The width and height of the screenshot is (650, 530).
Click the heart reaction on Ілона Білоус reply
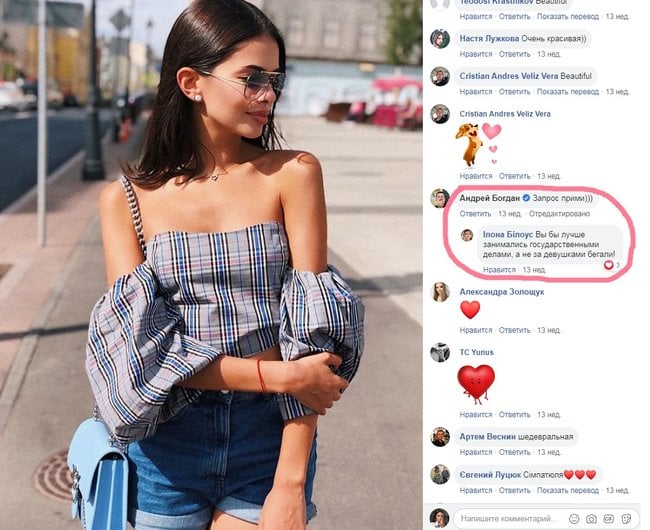[608, 265]
